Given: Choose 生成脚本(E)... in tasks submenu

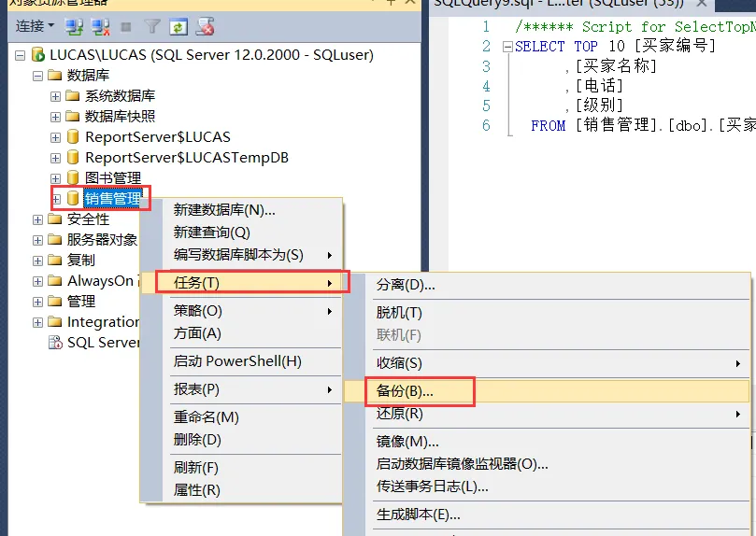Looking at the screenshot, I should click(547, 515).
